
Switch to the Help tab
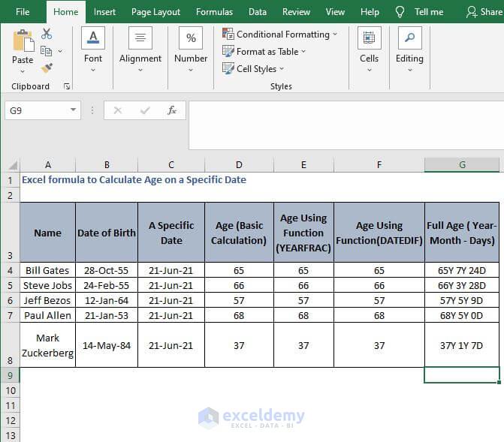[370, 12]
